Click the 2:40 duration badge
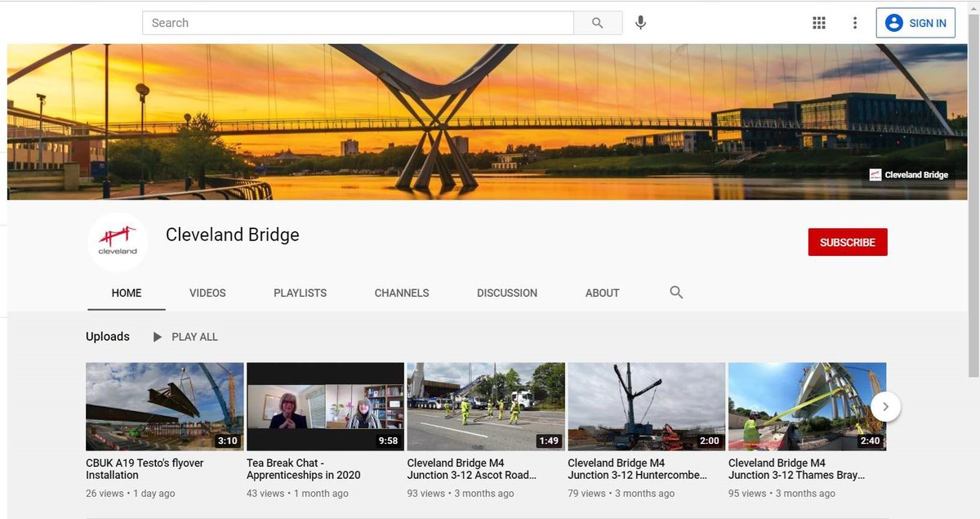 [871, 441]
